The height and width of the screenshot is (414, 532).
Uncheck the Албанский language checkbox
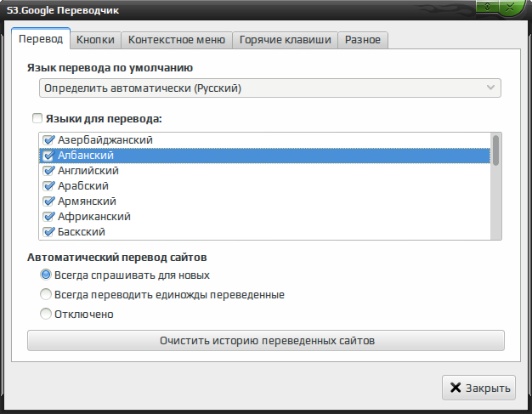point(48,156)
